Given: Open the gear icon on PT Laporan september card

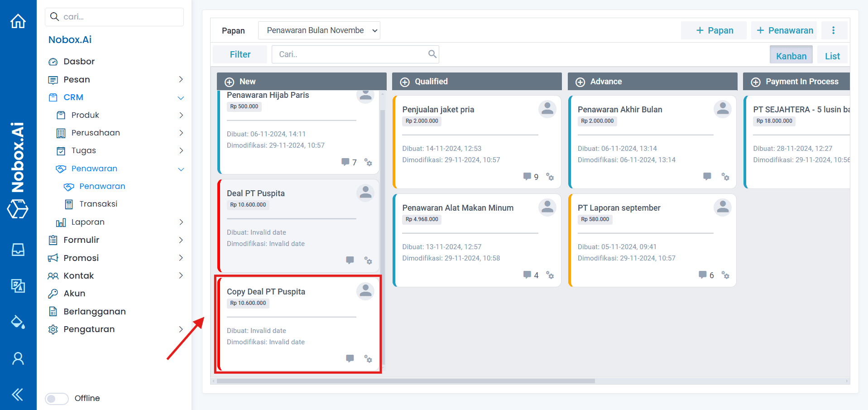Looking at the screenshot, I should pos(726,275).
